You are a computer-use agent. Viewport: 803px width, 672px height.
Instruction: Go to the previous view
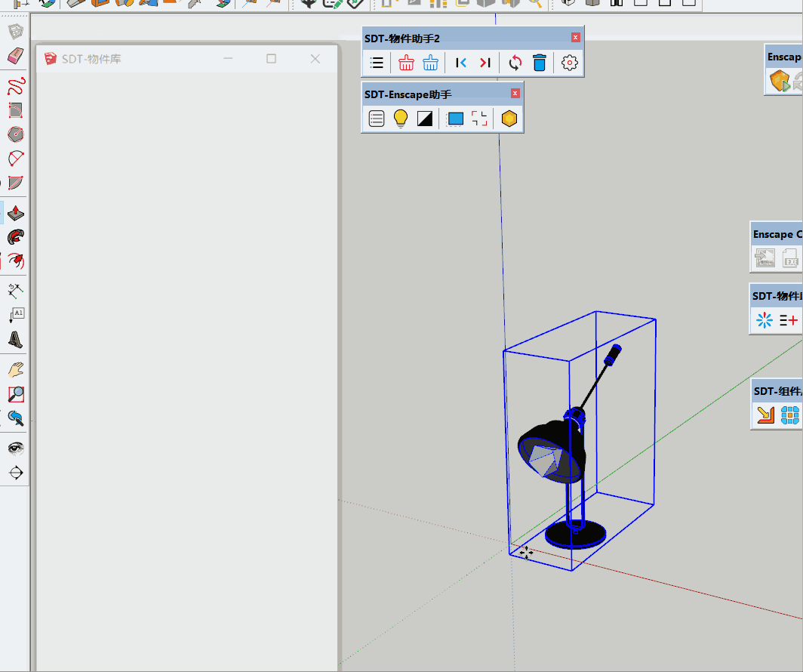(15, 418)
